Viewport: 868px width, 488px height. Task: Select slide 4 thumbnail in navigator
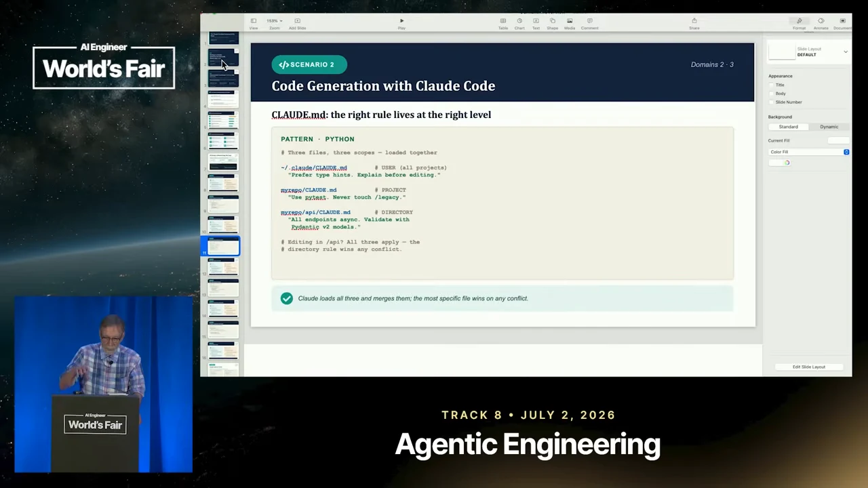click(223, 100)
